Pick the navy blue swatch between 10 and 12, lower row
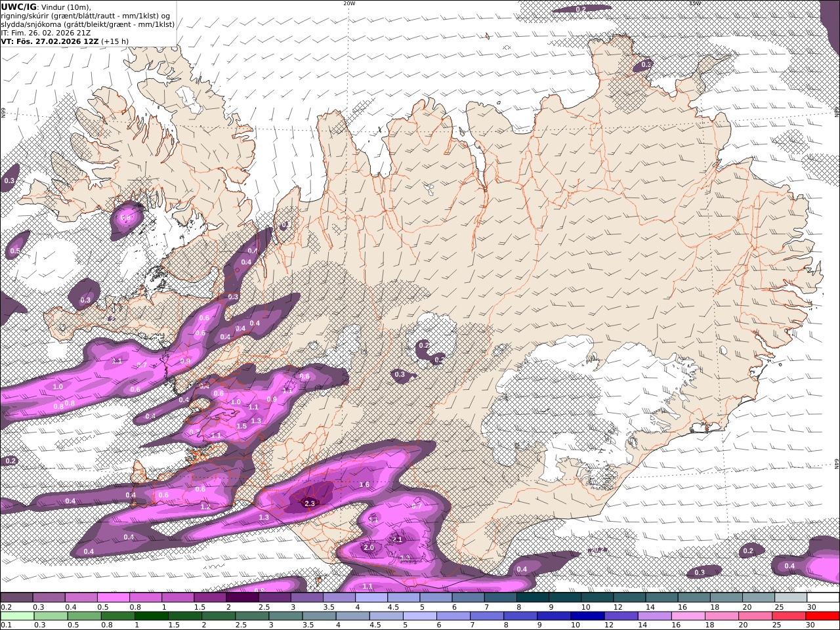Viewport: 840px width, 630px height. click(x=587, y=616)
